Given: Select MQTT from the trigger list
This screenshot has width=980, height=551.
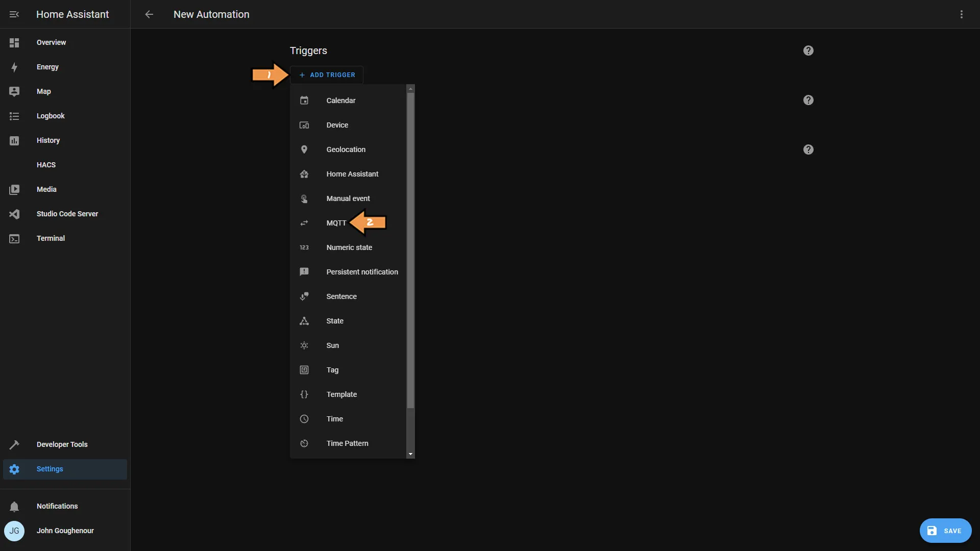Looking at the screenshot, I should click(336, 223).
